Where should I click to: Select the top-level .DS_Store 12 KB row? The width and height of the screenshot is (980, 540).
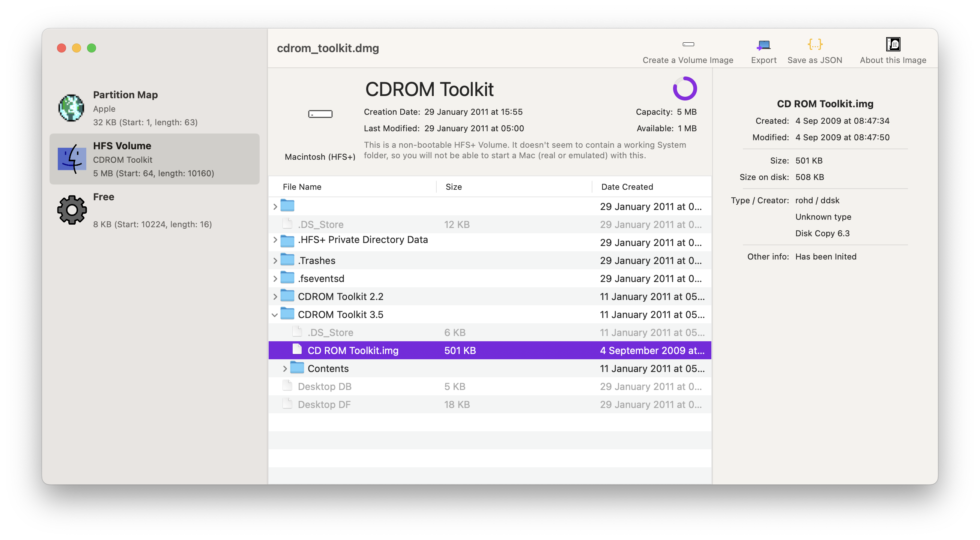[490, 224]
